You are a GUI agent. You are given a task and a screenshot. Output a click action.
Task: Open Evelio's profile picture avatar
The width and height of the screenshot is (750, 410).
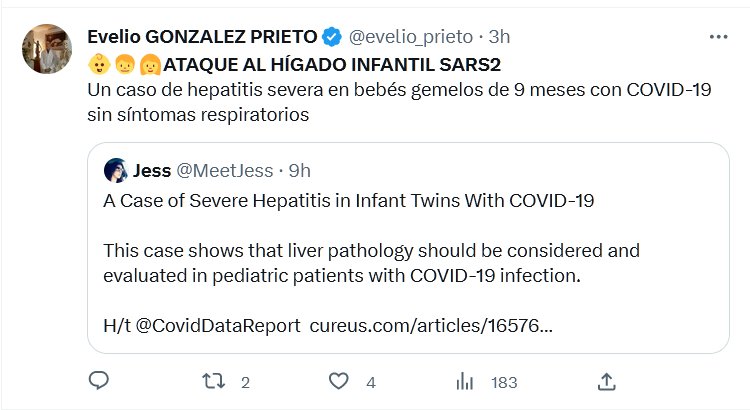pos(46,49)
